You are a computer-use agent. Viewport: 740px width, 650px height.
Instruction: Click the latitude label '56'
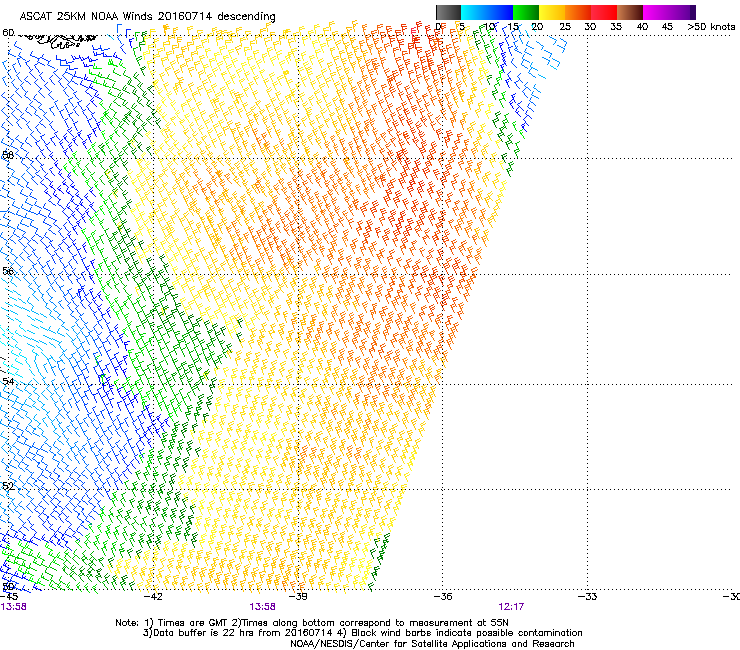tap(8, 271)
